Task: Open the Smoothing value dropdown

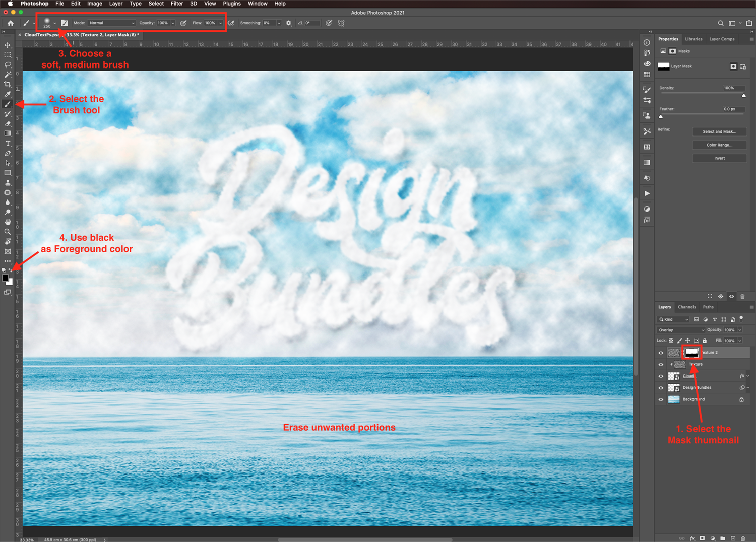Action: click(279, 23)
